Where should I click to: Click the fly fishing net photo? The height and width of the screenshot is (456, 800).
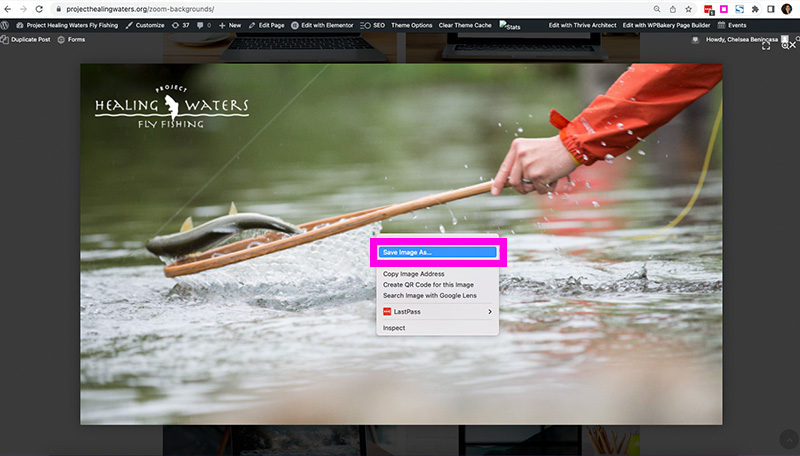[401, 244]
